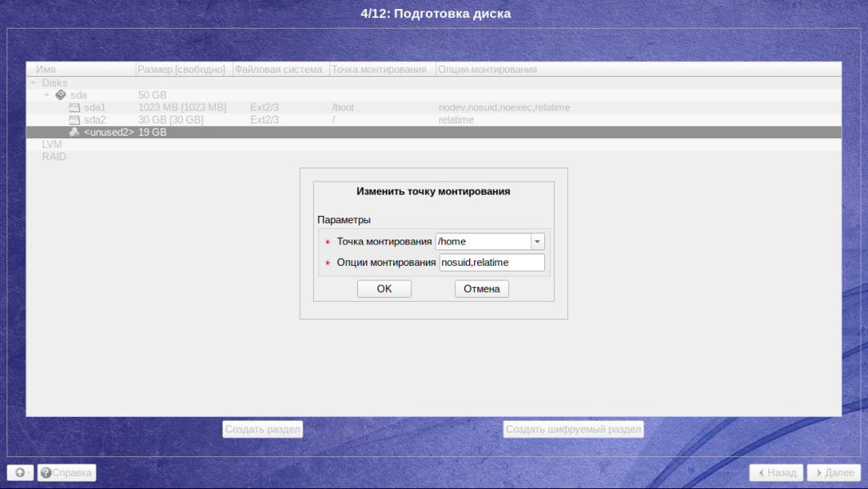868x489 pixels.
Task: Open the mount point dropdown arrow
Action: tap(538, 241)
